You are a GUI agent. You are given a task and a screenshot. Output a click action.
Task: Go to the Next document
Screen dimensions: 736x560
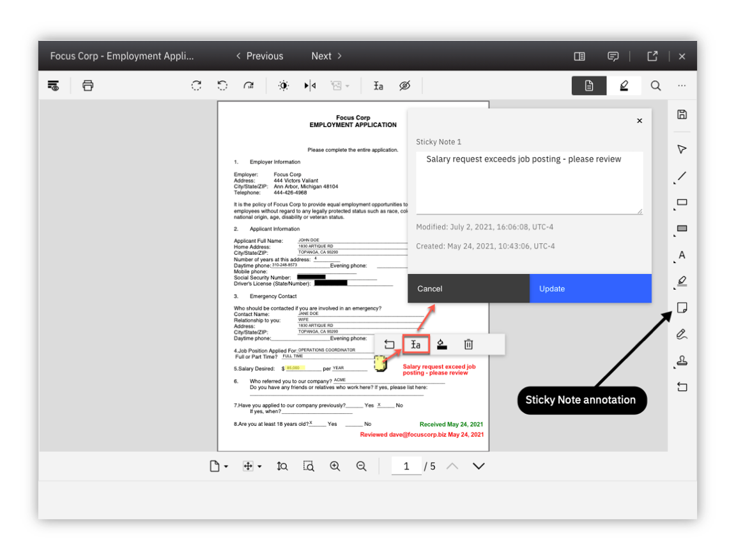[x=326, y=56]
